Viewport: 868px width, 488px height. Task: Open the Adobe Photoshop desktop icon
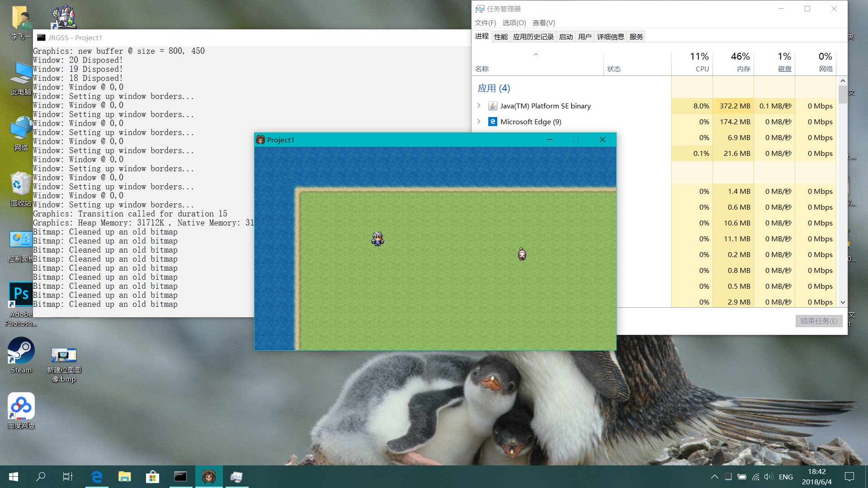click(21, 304)
